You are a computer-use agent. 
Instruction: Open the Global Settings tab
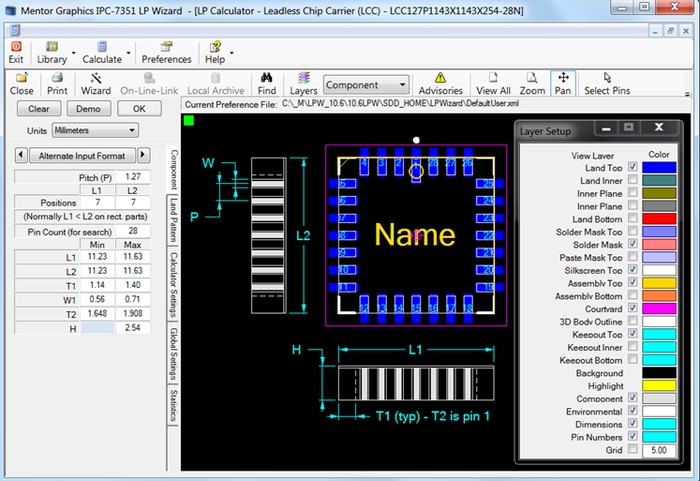pos(174,353)
